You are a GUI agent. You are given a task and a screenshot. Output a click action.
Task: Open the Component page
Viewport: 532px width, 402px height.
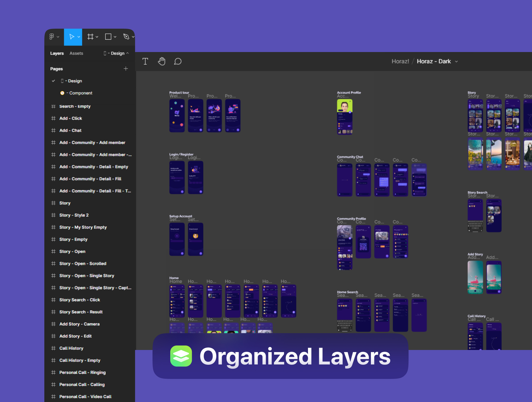(x=80, y=93)
